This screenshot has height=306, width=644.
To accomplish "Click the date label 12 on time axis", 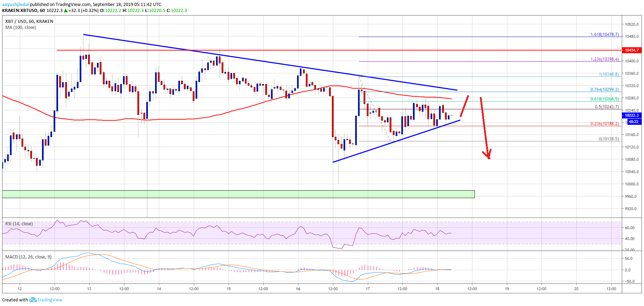I will [x=20, y=289].
